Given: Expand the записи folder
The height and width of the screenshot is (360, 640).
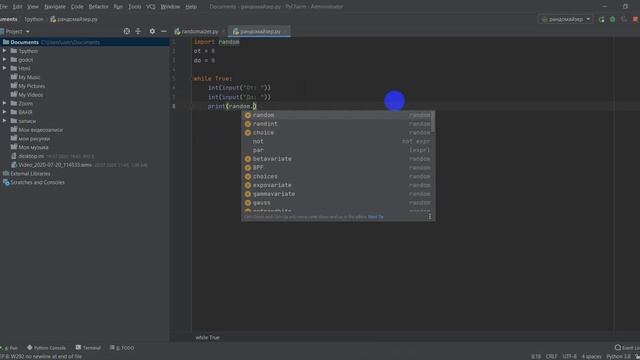Looking at the screenshot, I should [x=4, y=121].
